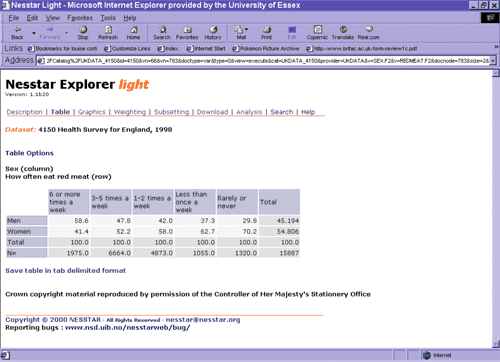Click the Translate toolbar button

(x=343, y=33)
